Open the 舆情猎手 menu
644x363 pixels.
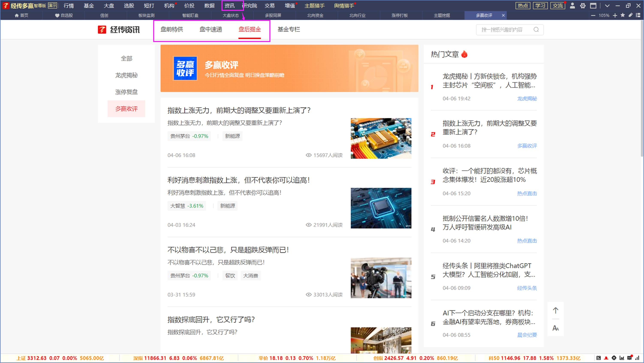[344, 6]
